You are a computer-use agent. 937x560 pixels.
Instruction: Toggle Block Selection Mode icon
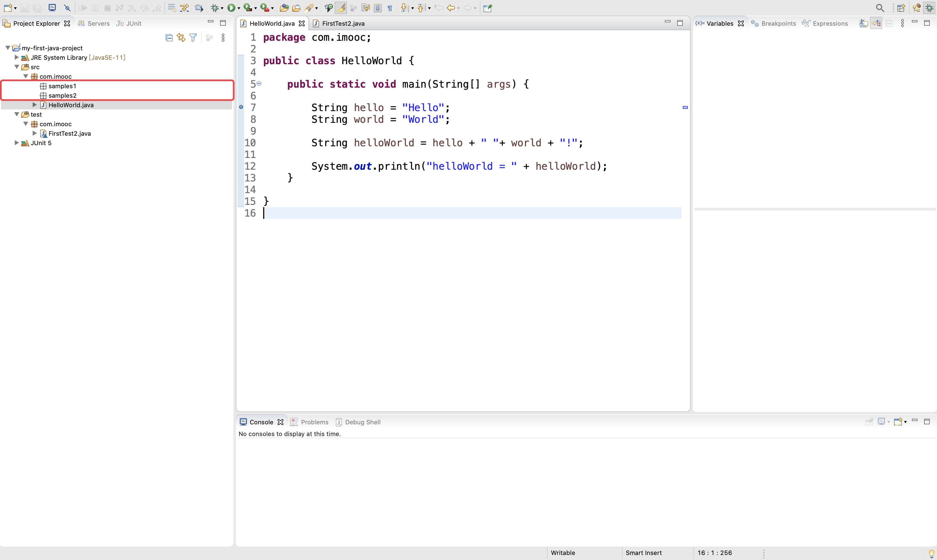click(x=378, y=8)
